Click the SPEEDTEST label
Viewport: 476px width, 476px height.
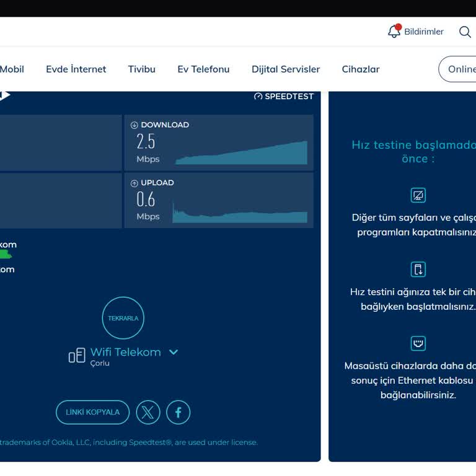click(x=289, y=96)
